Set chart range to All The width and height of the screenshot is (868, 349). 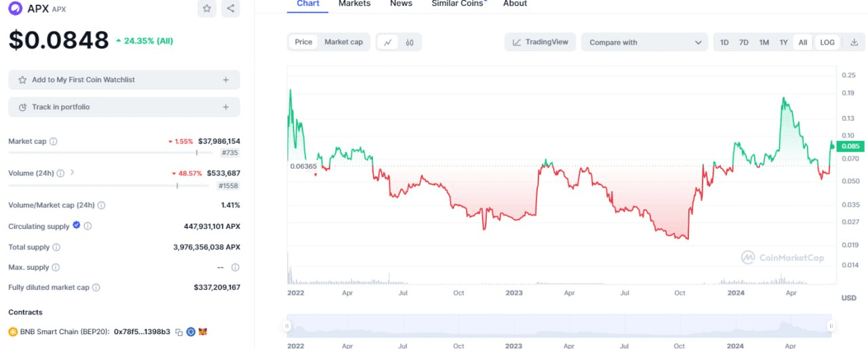[x=803, y=42]
